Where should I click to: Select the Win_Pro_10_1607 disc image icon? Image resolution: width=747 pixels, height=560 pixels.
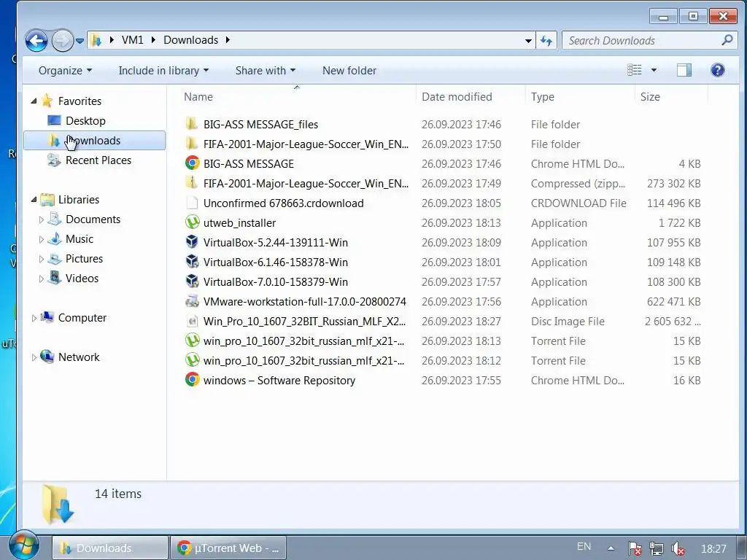pyautogui.click(x=192, y=321)
